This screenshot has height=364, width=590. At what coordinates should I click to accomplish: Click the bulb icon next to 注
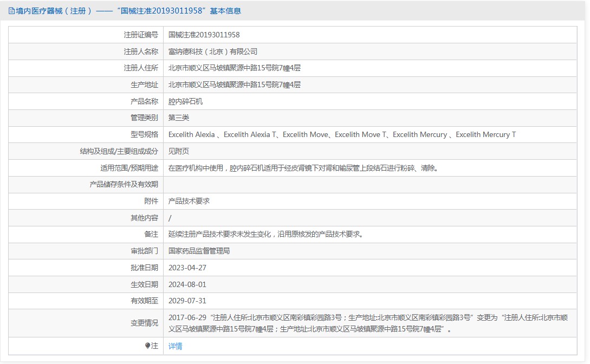147,346
